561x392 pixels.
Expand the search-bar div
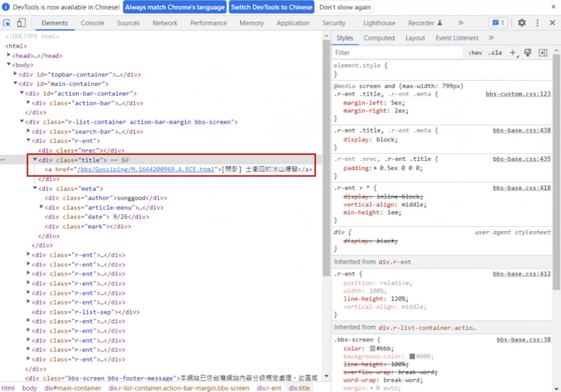pyautogui.click(x=28, y=130)
